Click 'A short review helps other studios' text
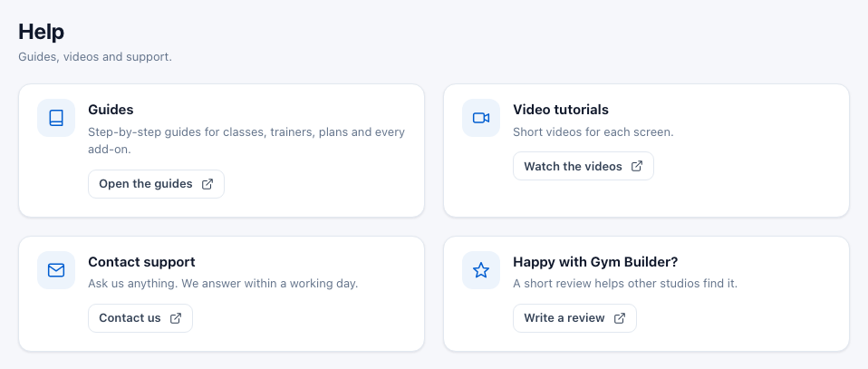Image resolution: width=868 pixels, height=369 pixels. point(625,284)
